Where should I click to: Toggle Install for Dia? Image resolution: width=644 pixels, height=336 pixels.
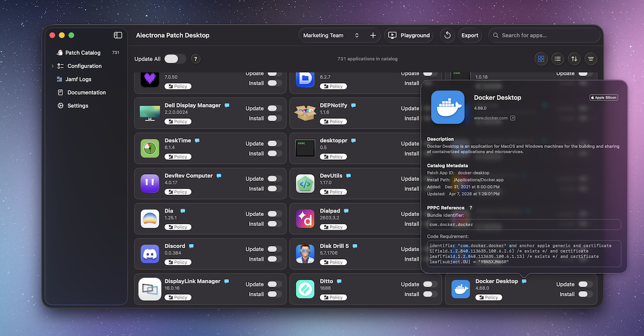pyautogui.click(x=275, y=224)
